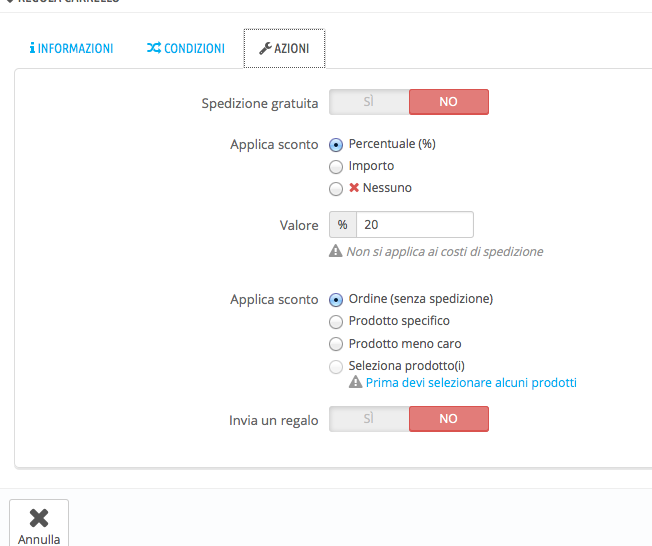Click the X icon on Annulla button
The height and width of the screenshot is (546, 652).
tap(39, 518)
